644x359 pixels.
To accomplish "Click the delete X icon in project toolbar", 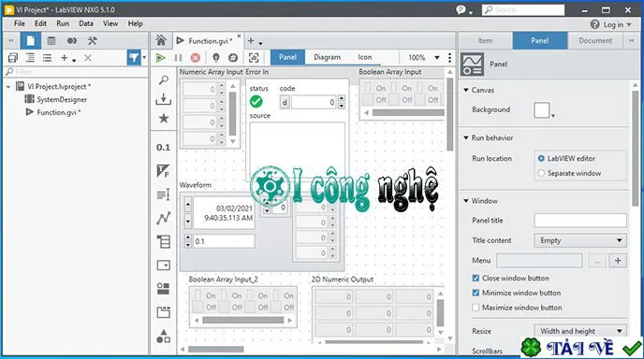I will 87,58.
